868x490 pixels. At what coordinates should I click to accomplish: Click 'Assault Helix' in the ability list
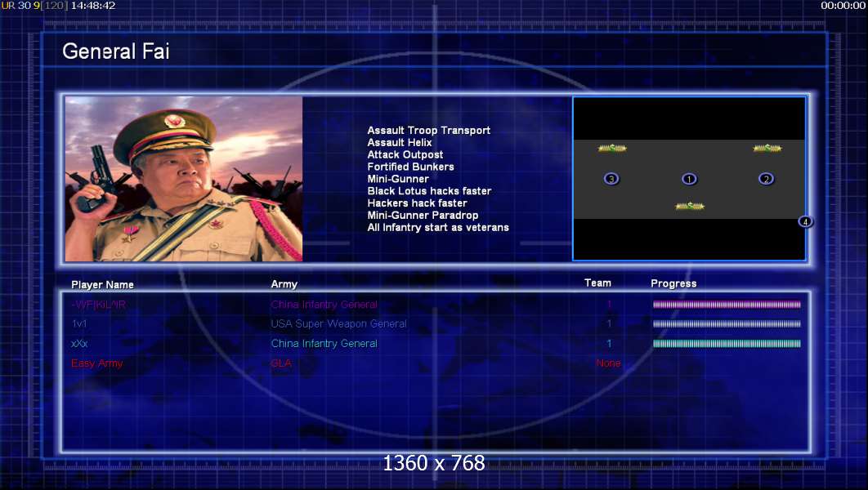click(400, 143)
